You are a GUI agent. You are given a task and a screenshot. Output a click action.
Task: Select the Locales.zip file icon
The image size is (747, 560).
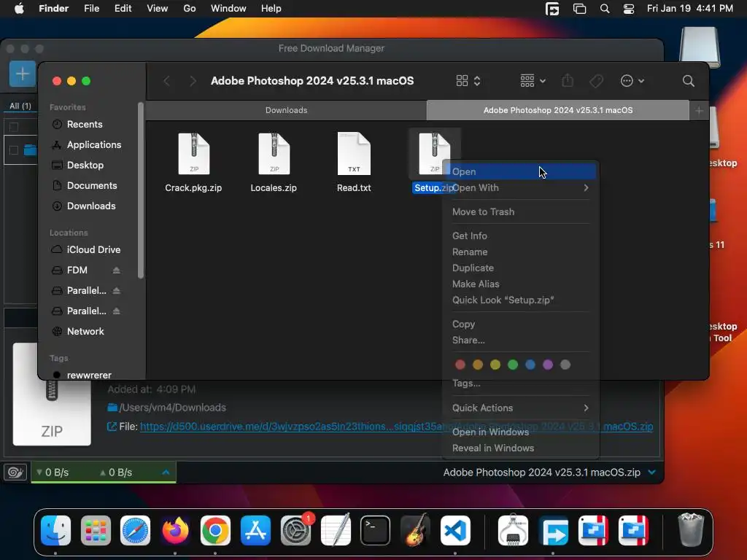[x=274, y=154]
